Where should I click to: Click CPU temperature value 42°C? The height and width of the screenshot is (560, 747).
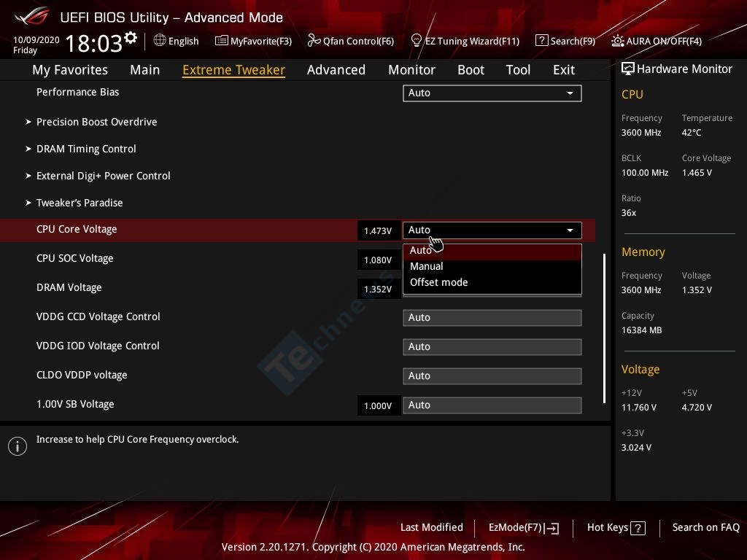(692, 133)
